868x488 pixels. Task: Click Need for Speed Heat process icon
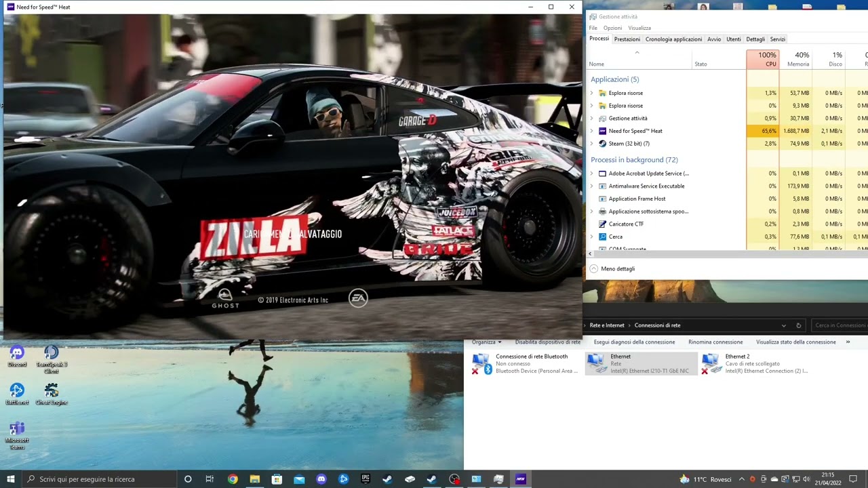[602, 131]
